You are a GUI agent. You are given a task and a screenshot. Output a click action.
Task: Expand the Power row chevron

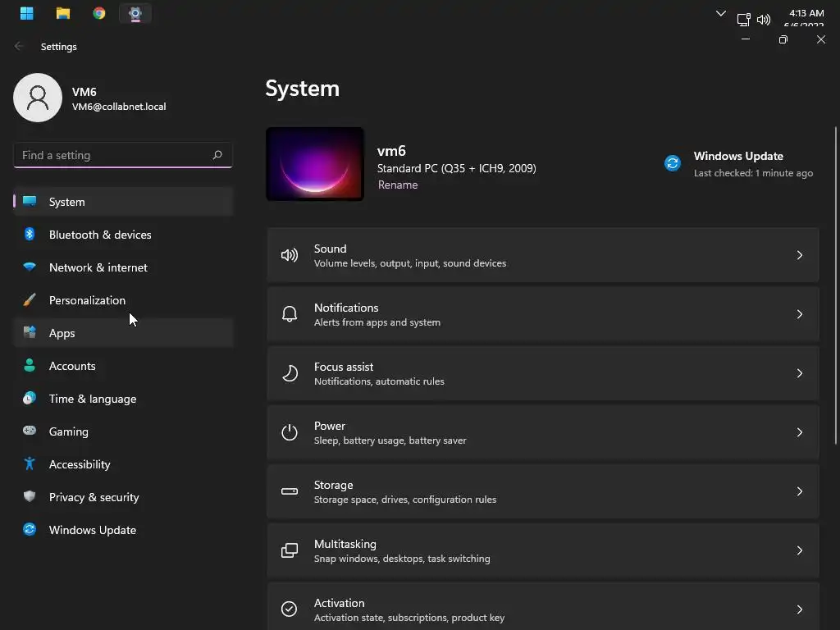tap(799, 432)
